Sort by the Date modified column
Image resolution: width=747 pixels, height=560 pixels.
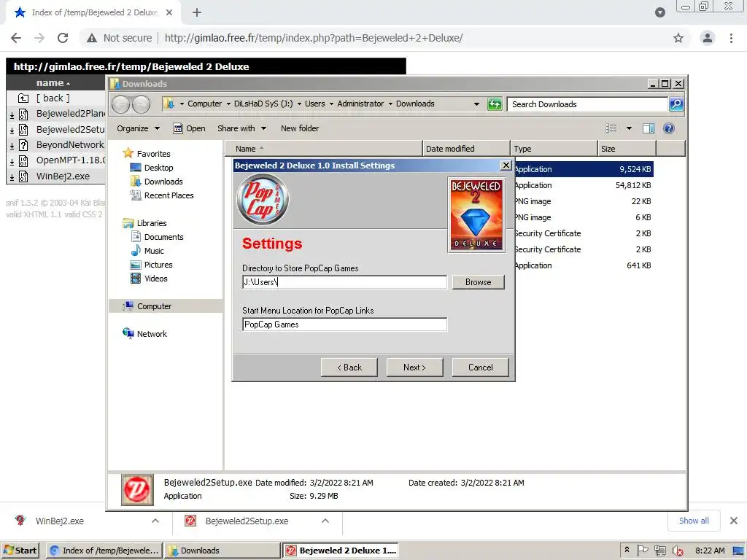coord(466,149)
